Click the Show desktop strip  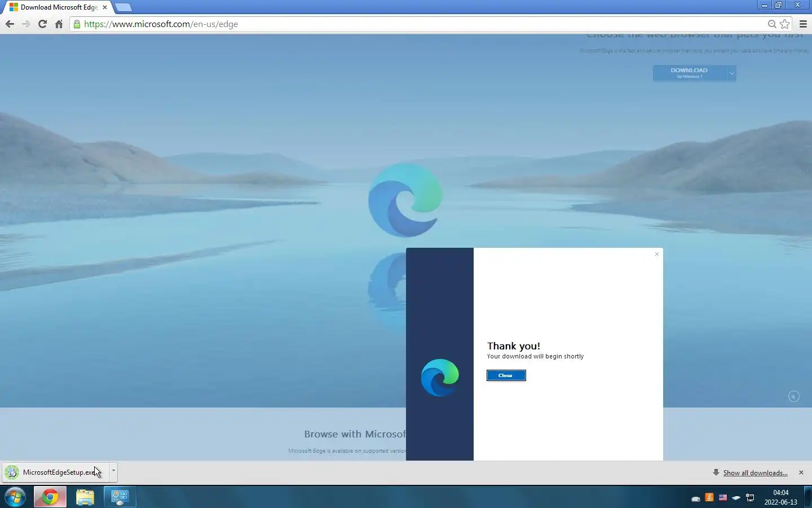click(807, 497)
